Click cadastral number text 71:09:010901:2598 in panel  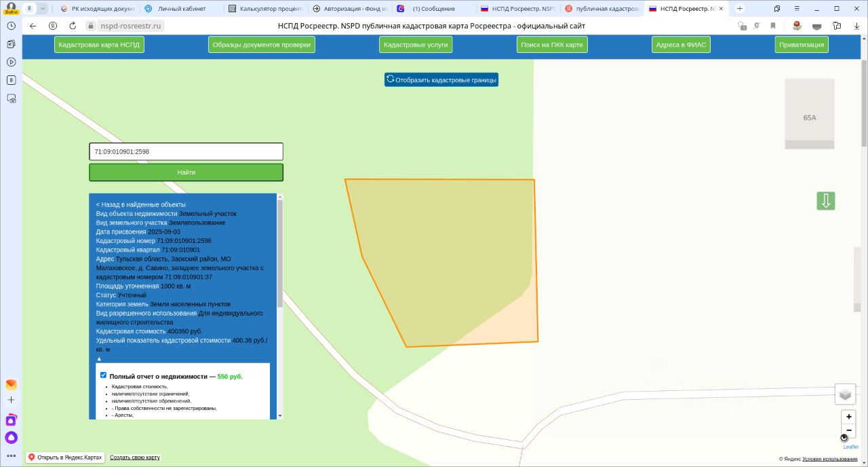(x=184, y=241)
